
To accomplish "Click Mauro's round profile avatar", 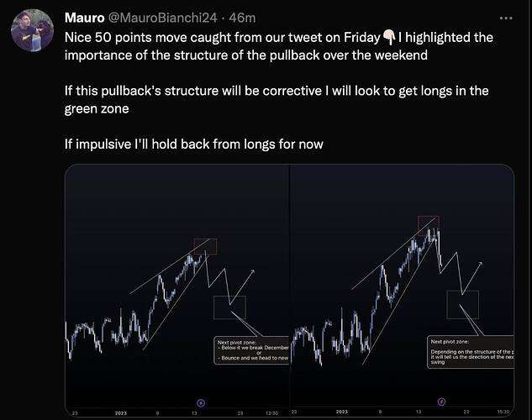I will 32,30.
